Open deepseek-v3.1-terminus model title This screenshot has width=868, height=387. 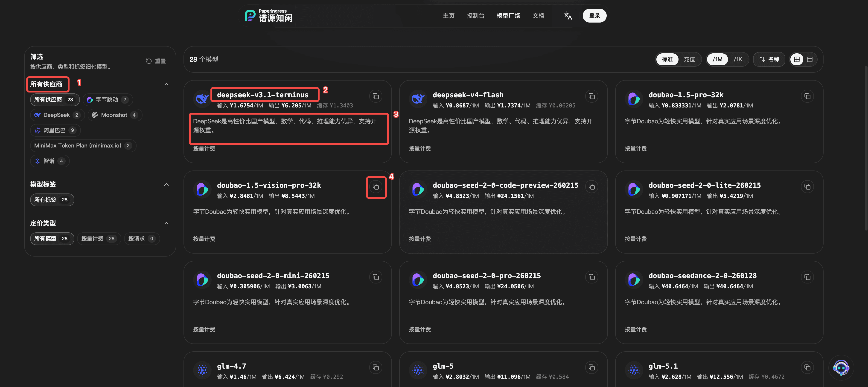coord(262,95)
